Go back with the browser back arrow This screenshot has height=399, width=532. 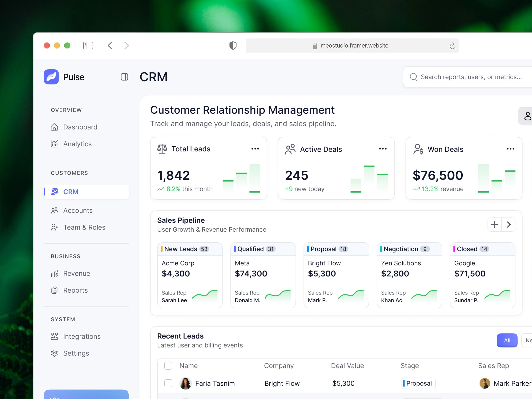110,45
